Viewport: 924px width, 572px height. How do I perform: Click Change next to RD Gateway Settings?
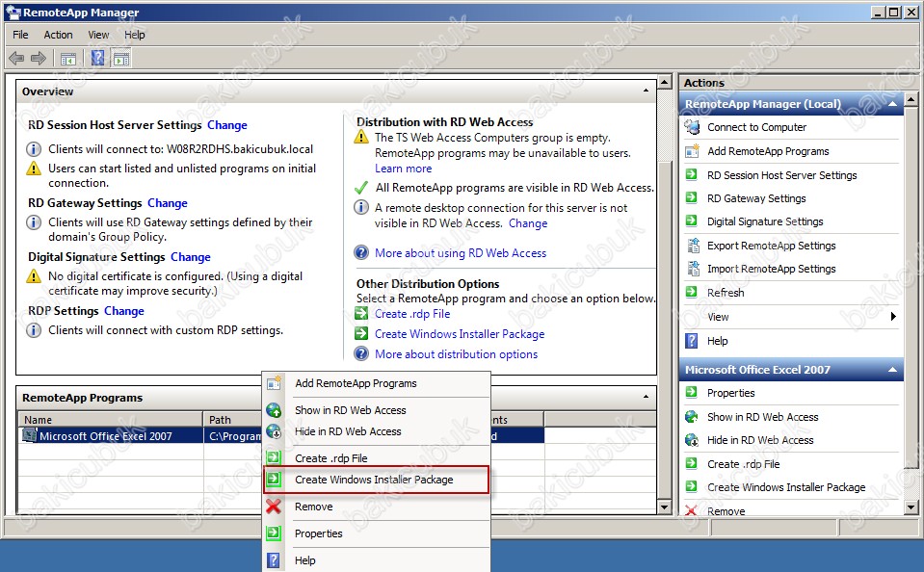(x=168, y=202)
